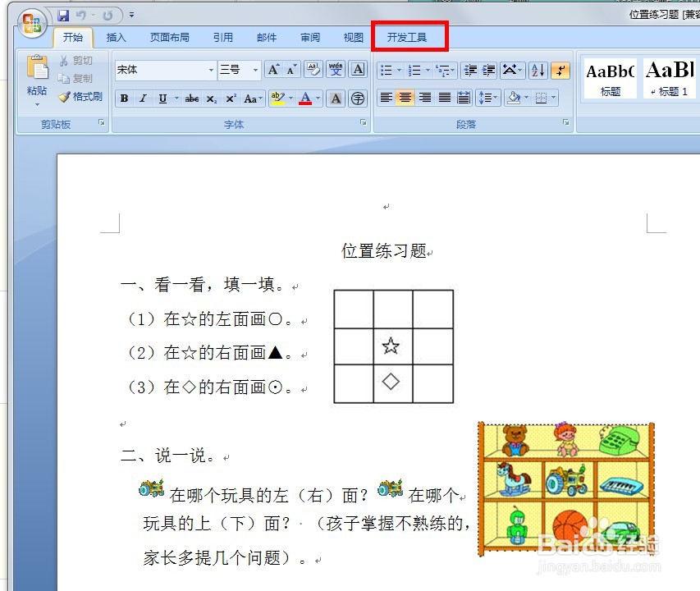This screenshot has height=591, width=700.
Task: Click the Grow Font icon
Action: 274,69
